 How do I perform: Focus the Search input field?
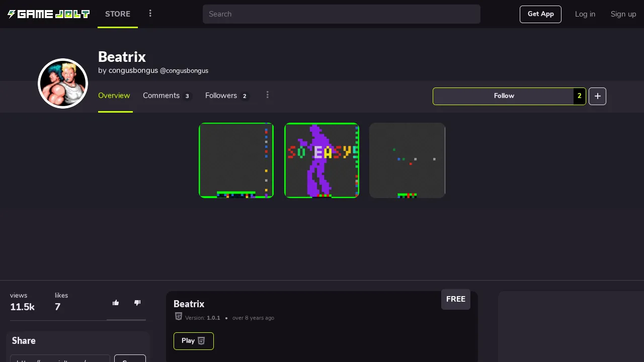point(342,14)
